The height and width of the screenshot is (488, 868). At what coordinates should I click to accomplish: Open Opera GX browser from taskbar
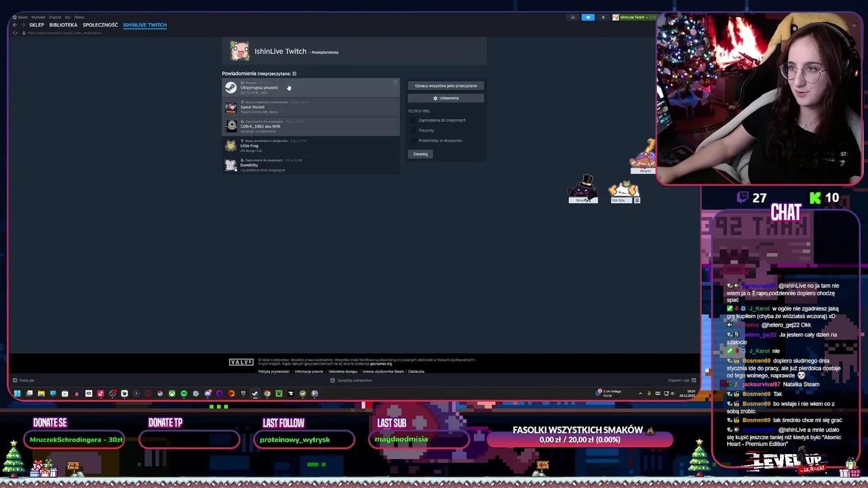pyautogui.click(x=149, y=393)
